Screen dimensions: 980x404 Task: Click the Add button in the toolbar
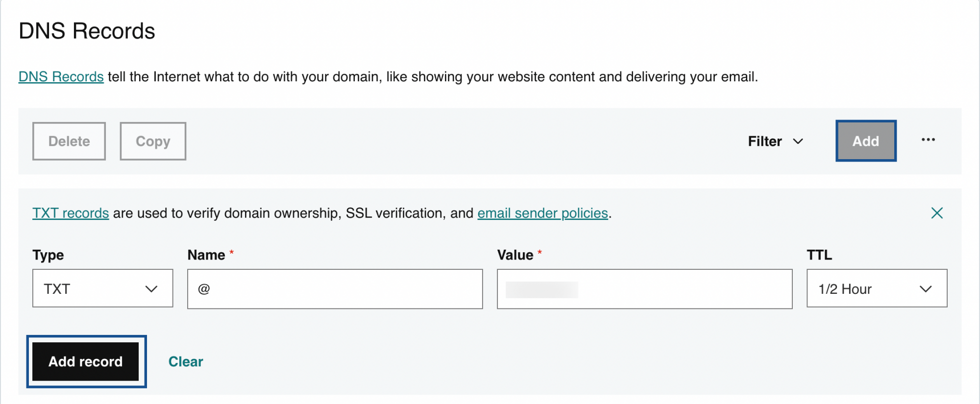(866, 141)
